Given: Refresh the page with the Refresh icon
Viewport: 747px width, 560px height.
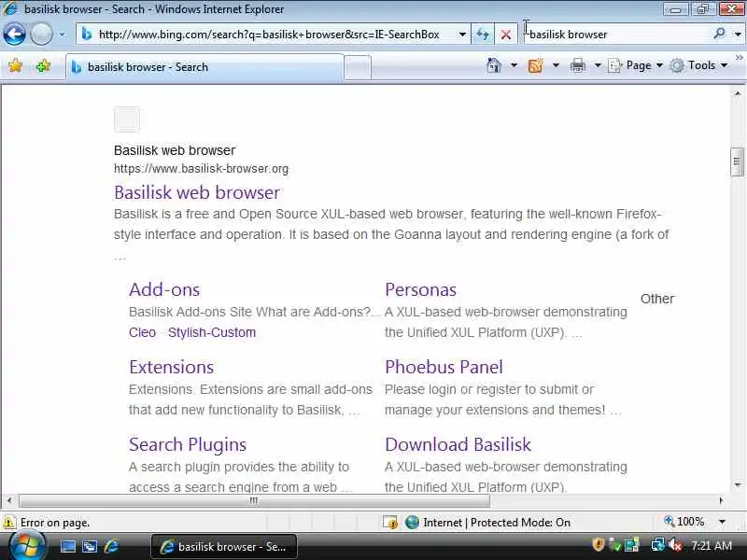Looking at the screenshot, I should (483, 35).
